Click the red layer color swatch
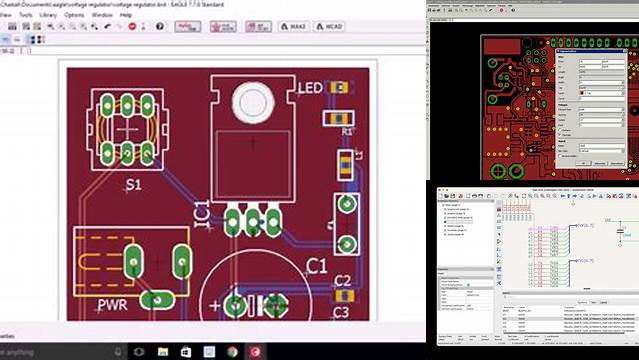639x360 pixels. tap(582, 93)
